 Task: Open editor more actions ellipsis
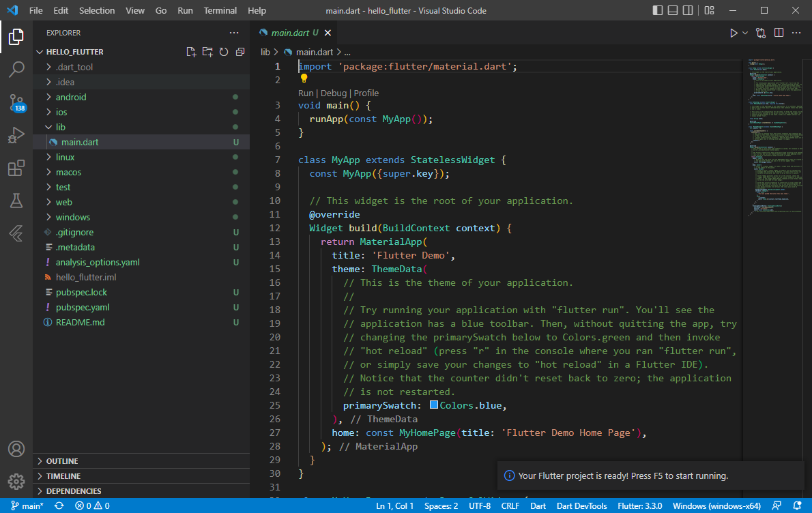click(x=796, y=33)
